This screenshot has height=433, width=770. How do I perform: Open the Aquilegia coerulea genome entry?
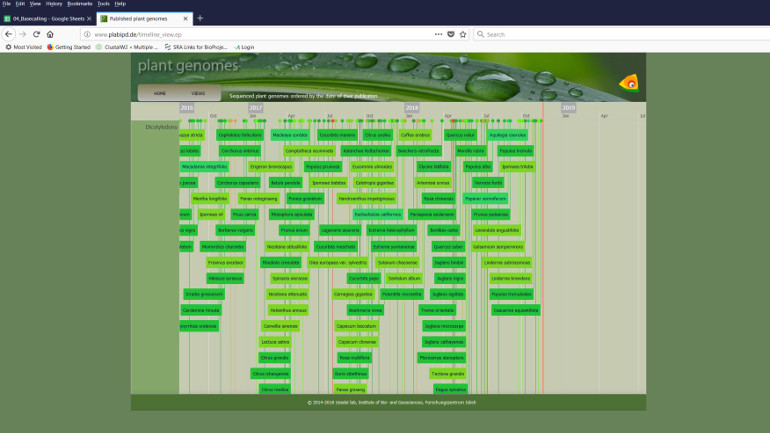(508, 135)
